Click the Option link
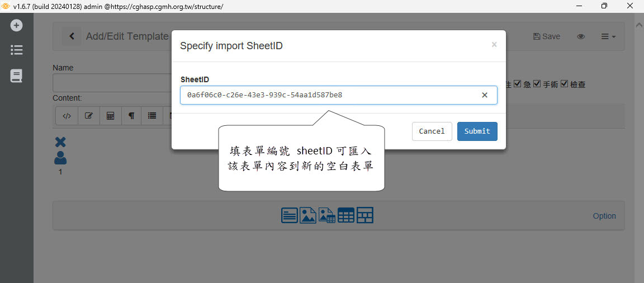Screen dimensions: 644x283 (604, 216)
